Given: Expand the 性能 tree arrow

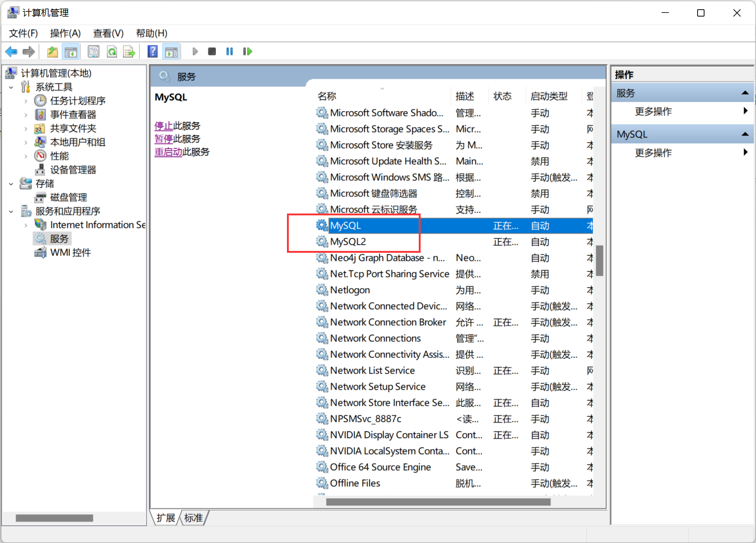Looking at the screenshot, I should pos(26,156).
